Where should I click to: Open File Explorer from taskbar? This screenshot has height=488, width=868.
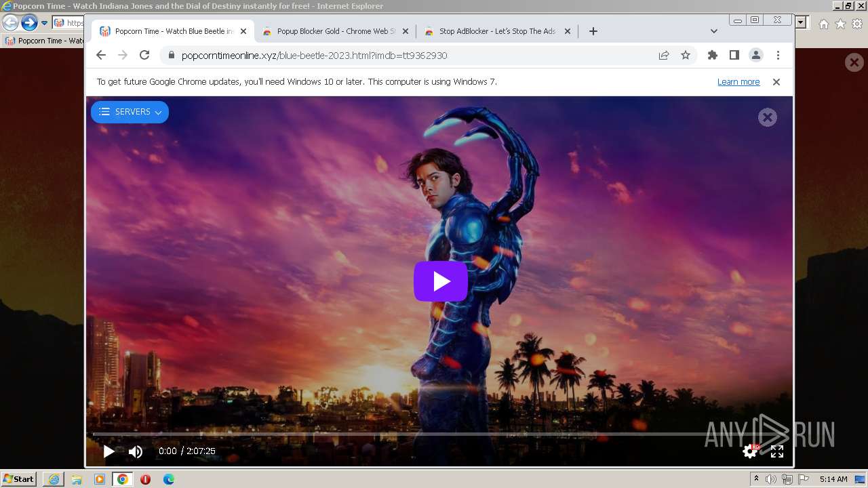coord(77,479)
